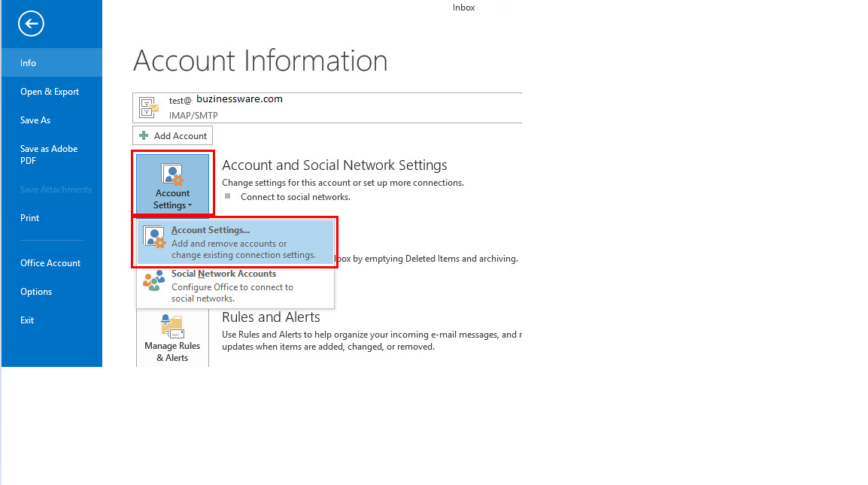868x485 pixels.
Task: Click the Inbox label at top
Action: click(463, 7)
